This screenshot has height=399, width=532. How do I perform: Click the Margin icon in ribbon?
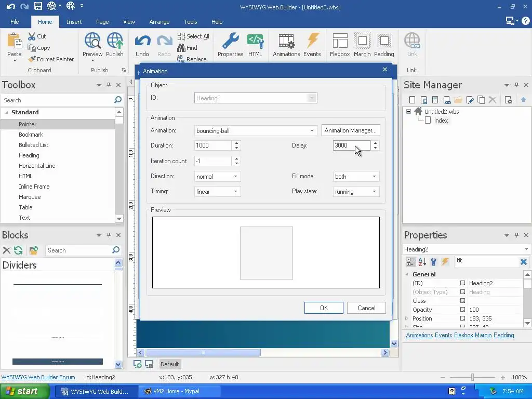click(362, 41)
